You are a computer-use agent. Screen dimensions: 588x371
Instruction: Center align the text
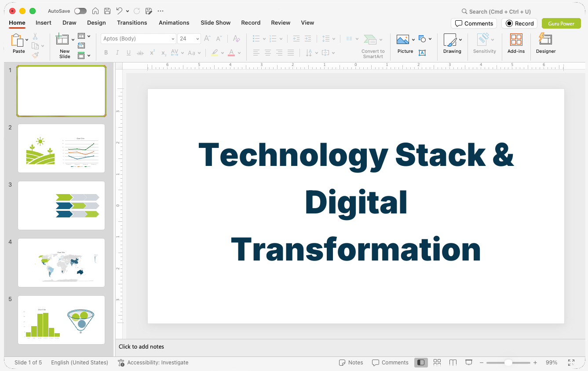(267, 53)
